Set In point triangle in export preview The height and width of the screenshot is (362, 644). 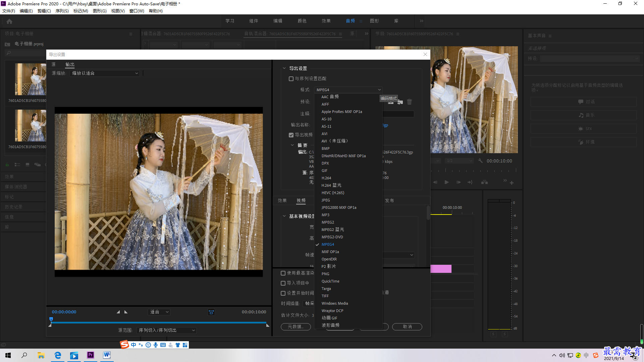[118, 312]
